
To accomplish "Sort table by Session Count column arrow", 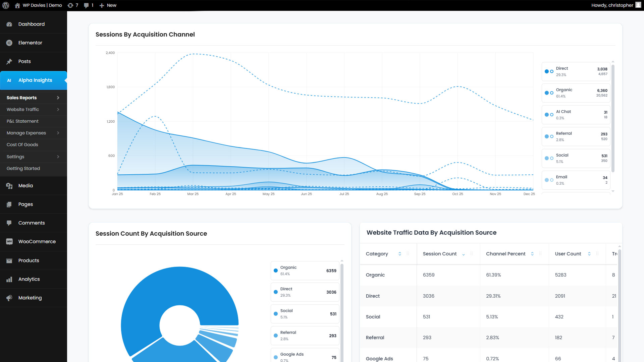I will [x=463, y=254].
